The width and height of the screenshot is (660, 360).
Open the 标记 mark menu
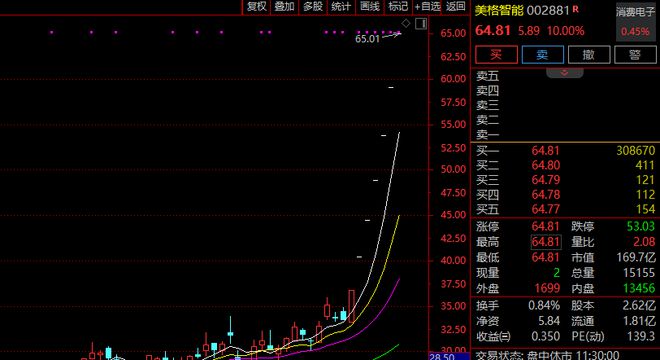pos(398,7)
